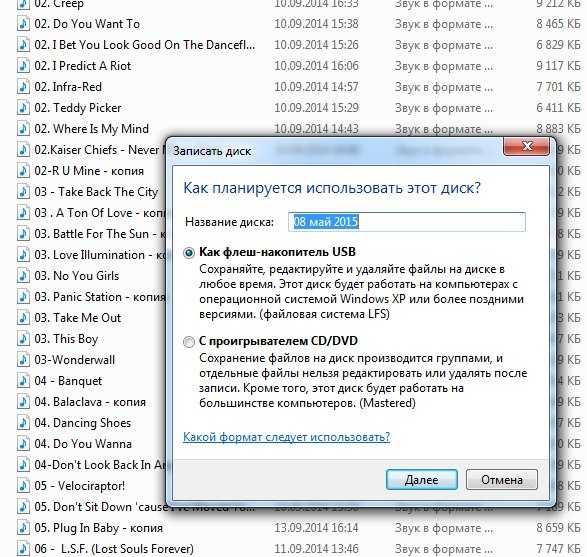Select the audio icon next to 02. Infra-Red

(23, 87)
